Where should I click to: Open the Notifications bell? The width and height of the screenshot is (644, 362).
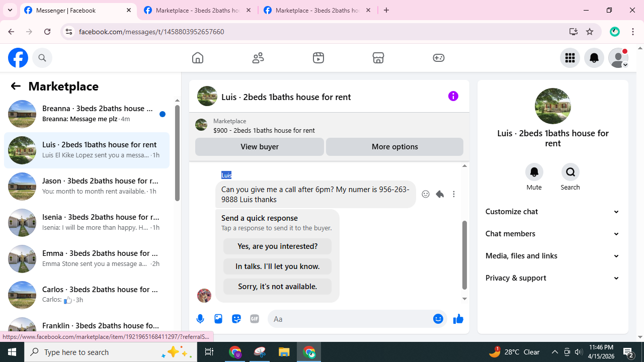click(594, 58)
